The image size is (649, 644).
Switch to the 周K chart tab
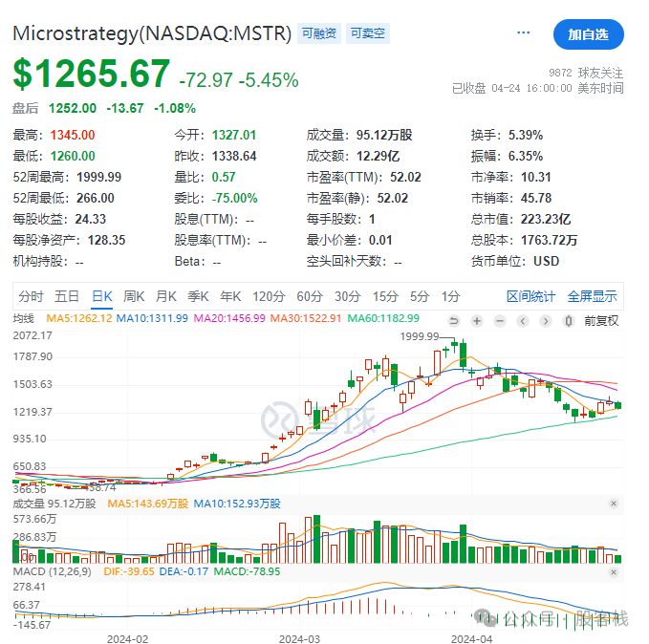click(x=134, y=296)
